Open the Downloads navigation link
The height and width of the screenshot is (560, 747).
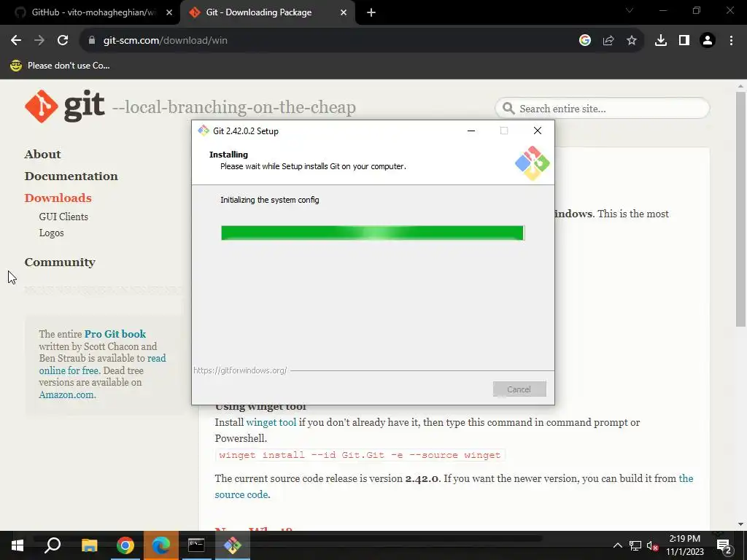tap(58, 198)
